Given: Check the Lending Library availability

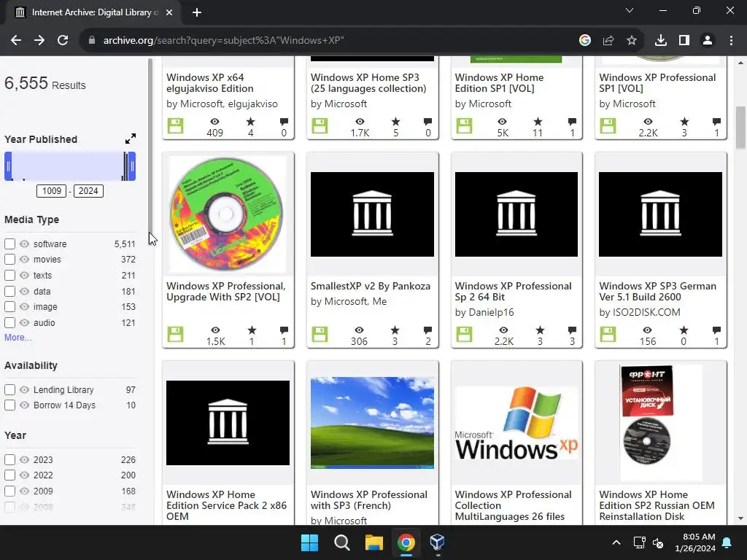Looking at the screenshot, I should pyautogui.click(x=9, y=389).
